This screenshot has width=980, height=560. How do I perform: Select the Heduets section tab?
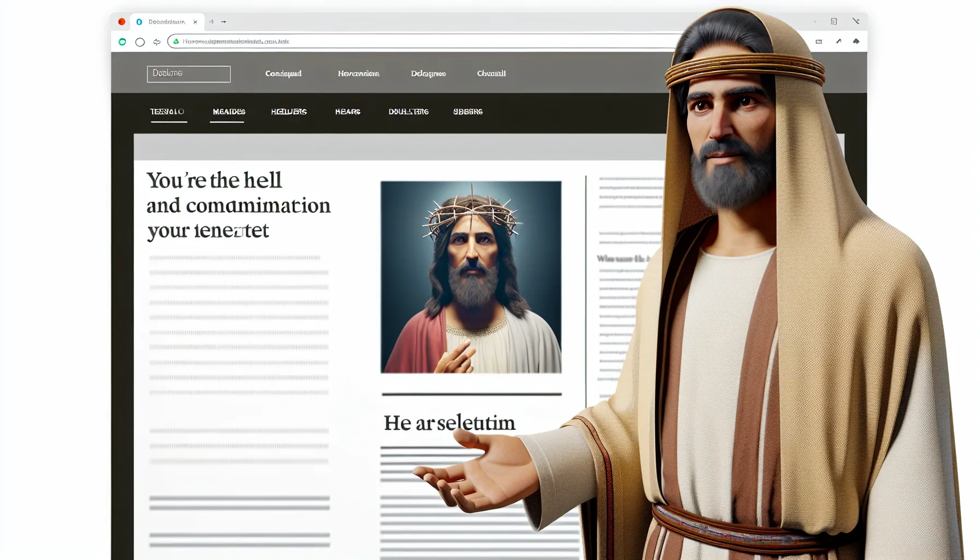click(x=289, y=111)
